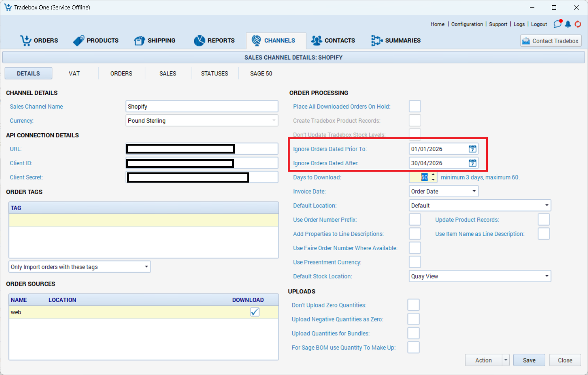Expand the Invoice Date dropdown

474,191
